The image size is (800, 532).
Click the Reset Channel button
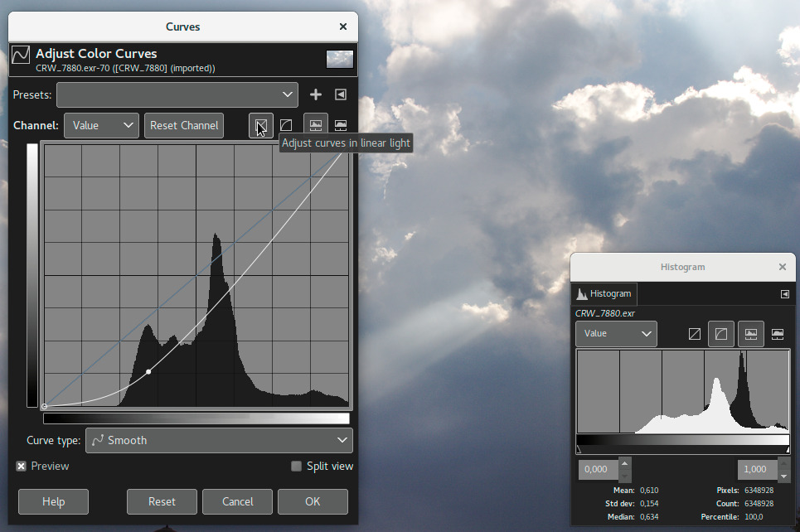(183, 125)
